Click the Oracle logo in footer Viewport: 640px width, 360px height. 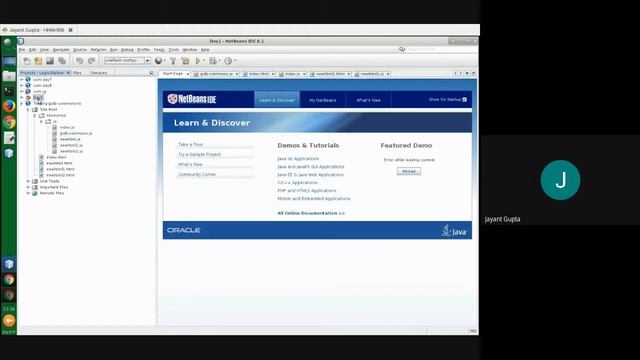(183, 230)
